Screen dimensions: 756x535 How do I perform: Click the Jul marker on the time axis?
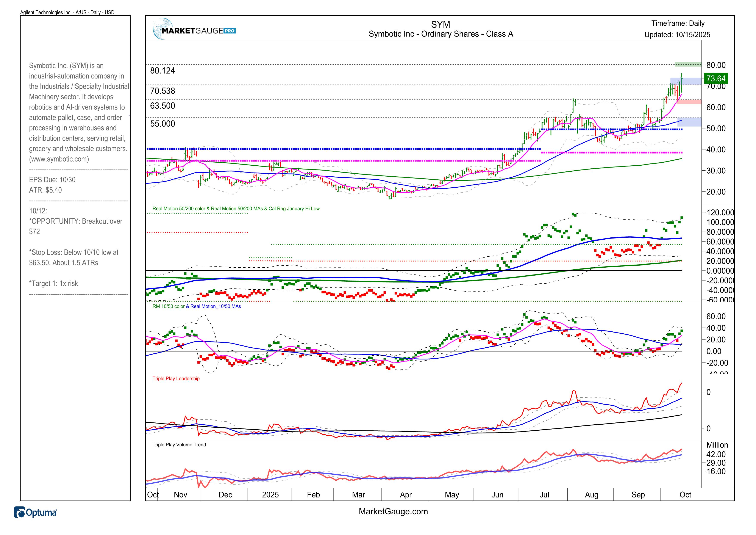pos(544,494)
